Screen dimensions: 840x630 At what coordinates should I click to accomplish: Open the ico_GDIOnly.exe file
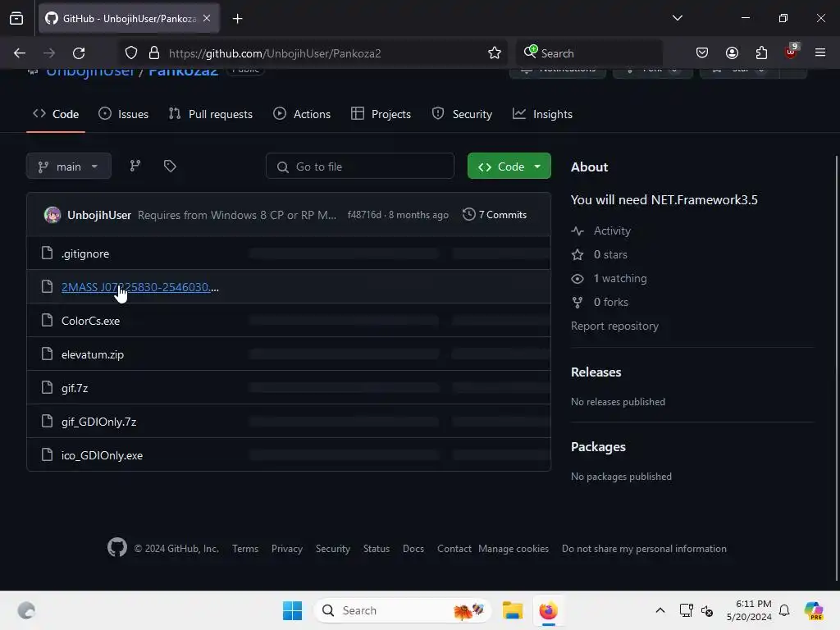tap(102, 454)
